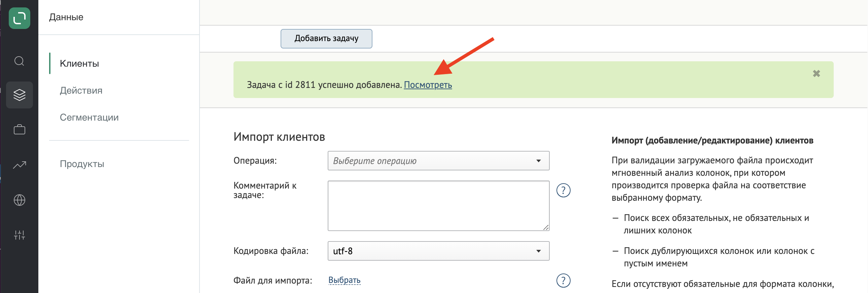This screenshot has height=293, width=868.
Task: Open search via magnifier sidebar icon
Action: tap(19, 61)
